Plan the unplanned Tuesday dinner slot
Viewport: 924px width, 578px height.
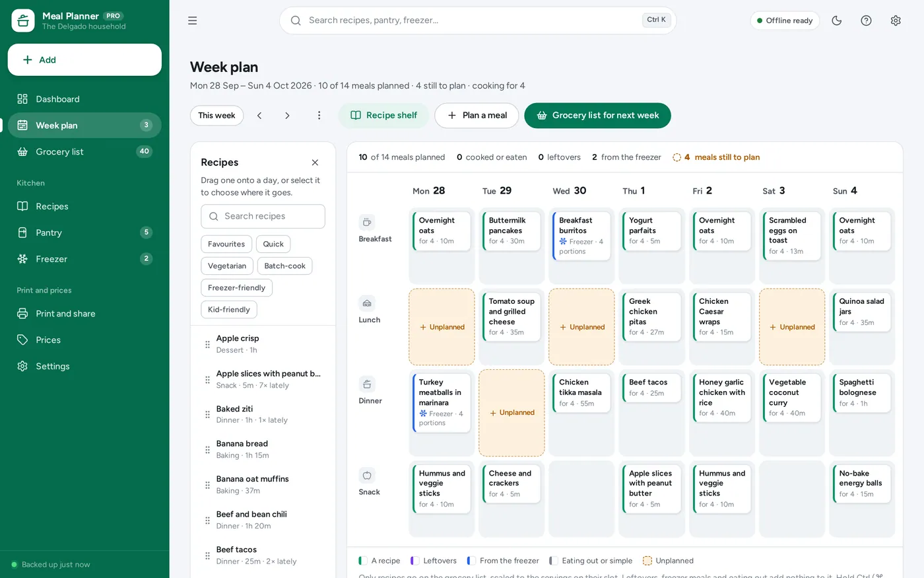click(511, 413)
